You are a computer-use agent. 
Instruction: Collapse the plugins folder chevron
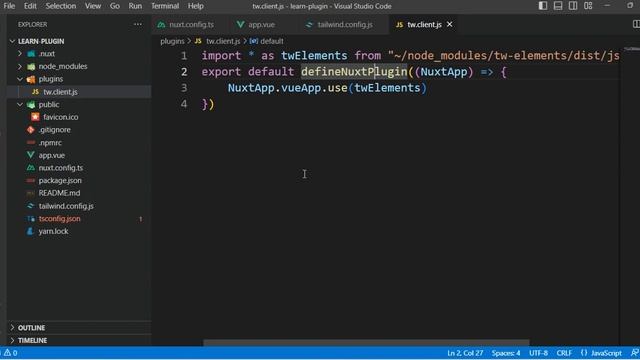click(x=20, y=79)
